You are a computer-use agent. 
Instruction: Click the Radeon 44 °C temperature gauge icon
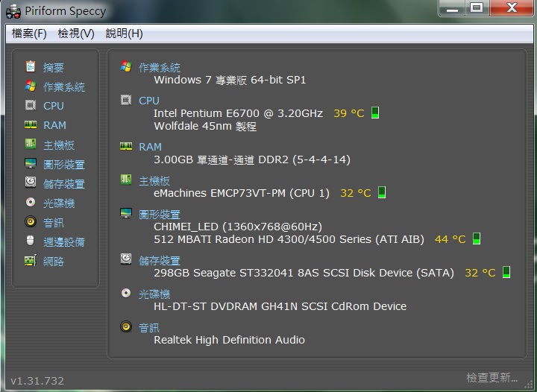coord(477,238)
